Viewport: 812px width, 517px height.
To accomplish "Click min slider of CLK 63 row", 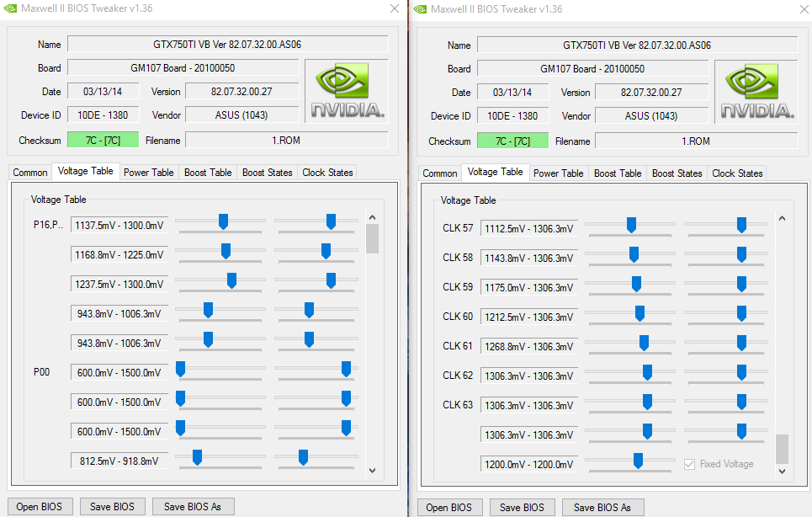I will 647,402.
